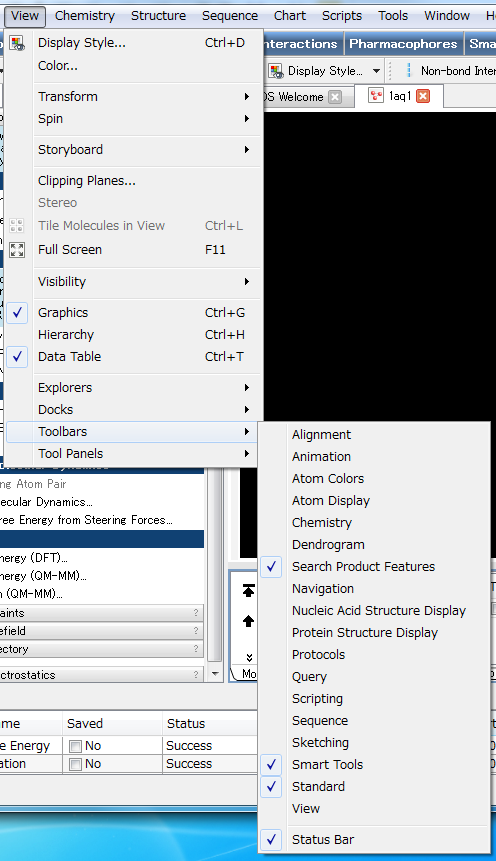Screen dimensions: 496x861
Task: Click the tools panel scrollbar down arrow
Action: pyautogui.click(x=215, y=674)
